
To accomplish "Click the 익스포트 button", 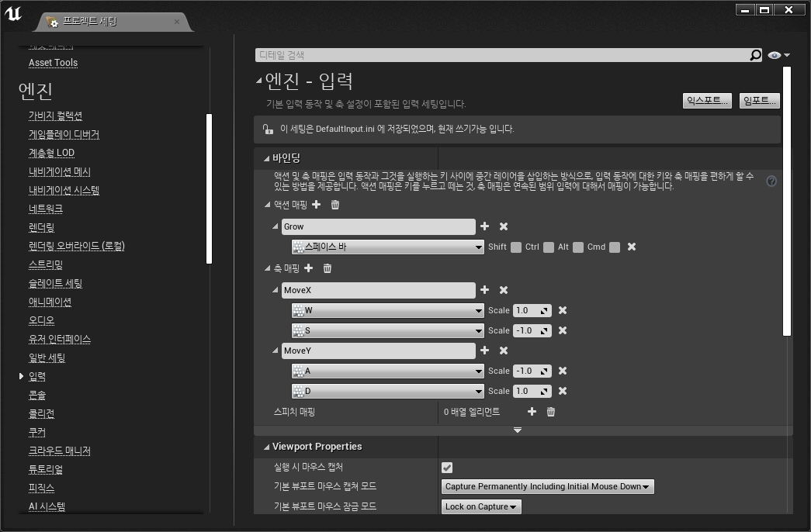I will click(x=707, y=101).
